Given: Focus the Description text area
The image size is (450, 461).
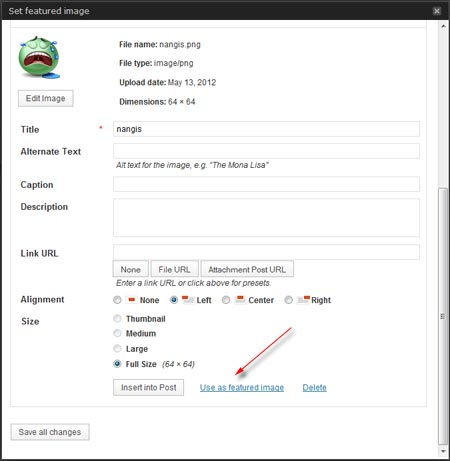Looking at the screenshot, I should click(266, 218).
